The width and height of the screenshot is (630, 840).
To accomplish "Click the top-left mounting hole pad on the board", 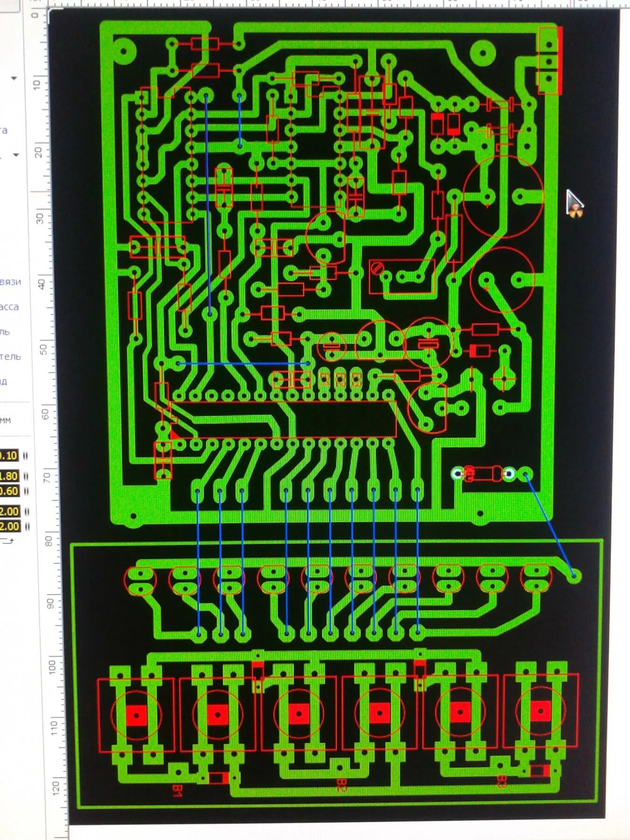I will point(124,51).
